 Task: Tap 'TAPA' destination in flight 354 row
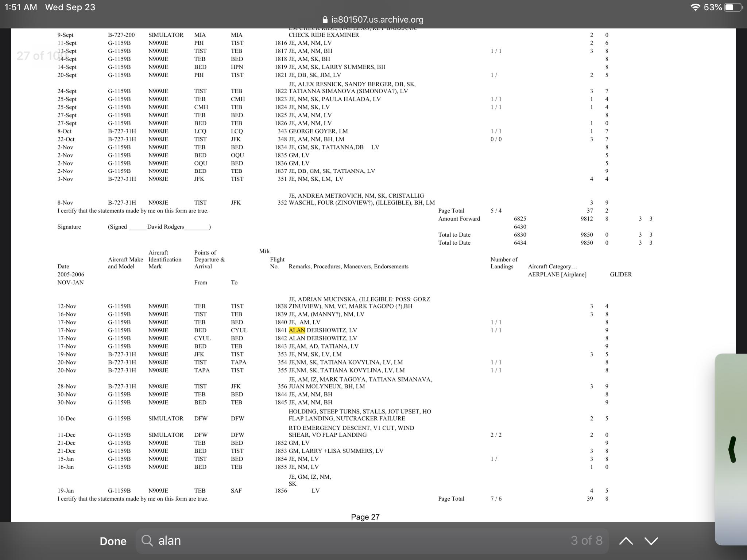(x=239, y=362)
